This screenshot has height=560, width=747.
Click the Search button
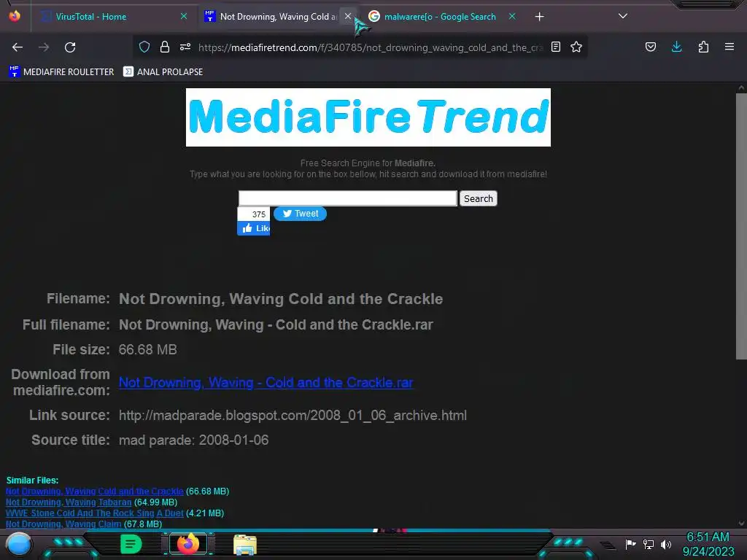pos(479,198)
